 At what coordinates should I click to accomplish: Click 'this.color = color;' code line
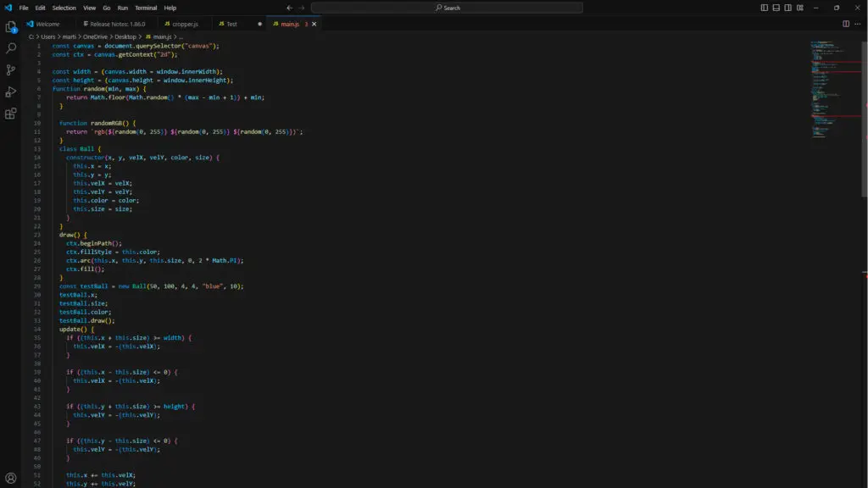(x=106, y=200)
